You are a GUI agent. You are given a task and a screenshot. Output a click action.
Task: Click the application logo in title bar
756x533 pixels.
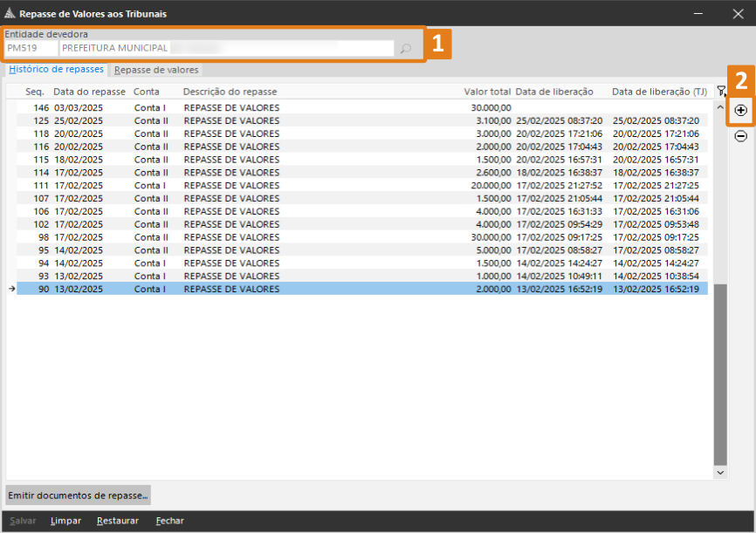(x=10, y=13)
